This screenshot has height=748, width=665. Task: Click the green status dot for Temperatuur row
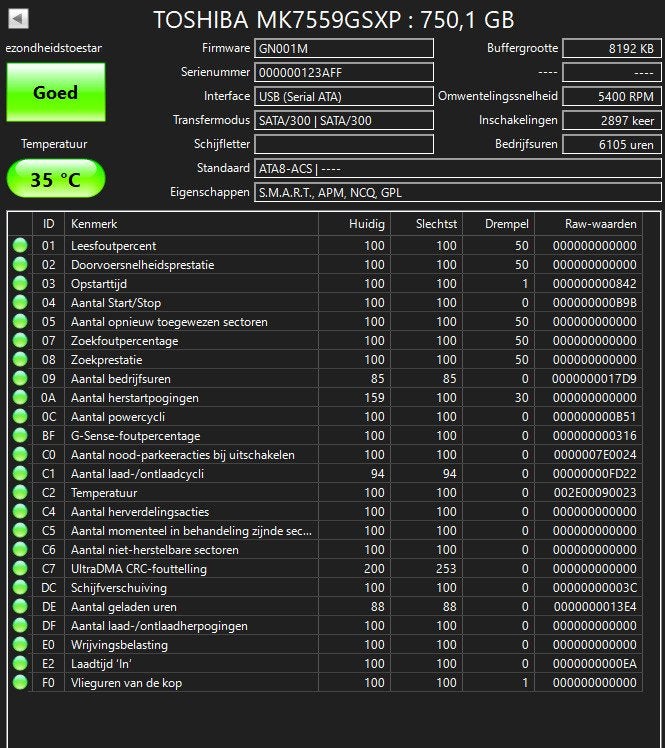[20, 492]
